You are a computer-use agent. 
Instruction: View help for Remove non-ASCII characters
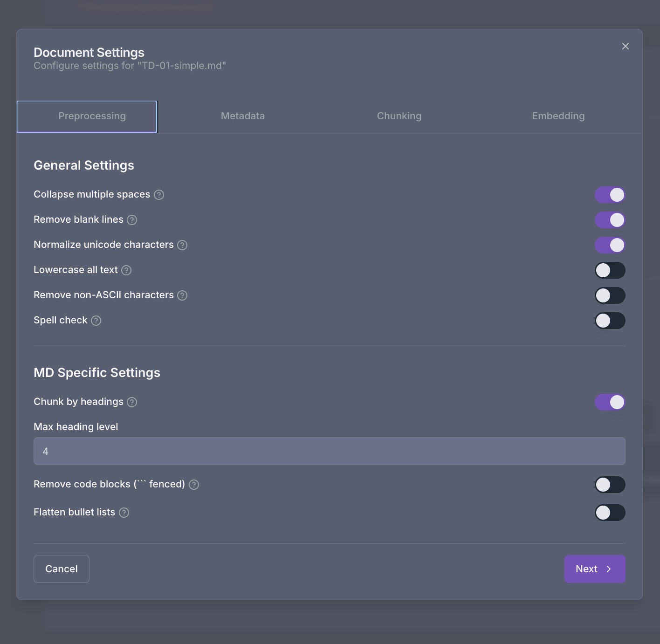[x=182, y=295]
